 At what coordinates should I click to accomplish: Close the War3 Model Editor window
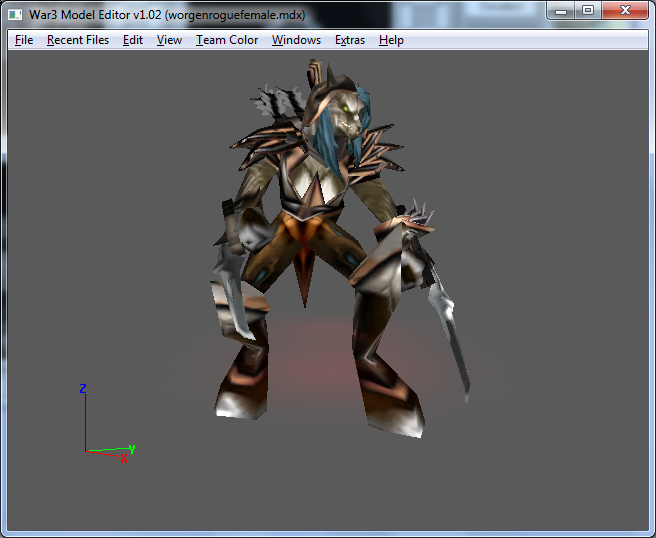625,10
